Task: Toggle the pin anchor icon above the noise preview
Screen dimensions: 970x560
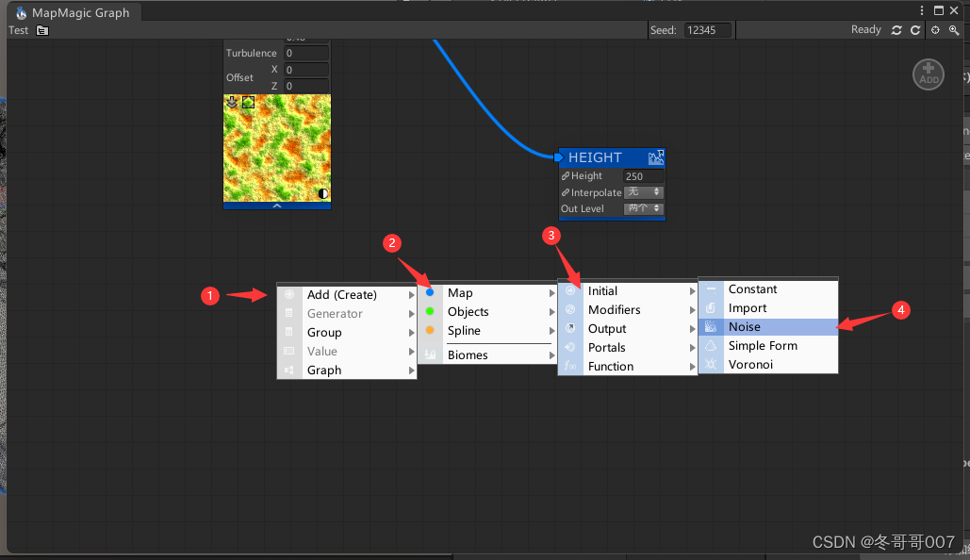Action: tap(232, 103)
